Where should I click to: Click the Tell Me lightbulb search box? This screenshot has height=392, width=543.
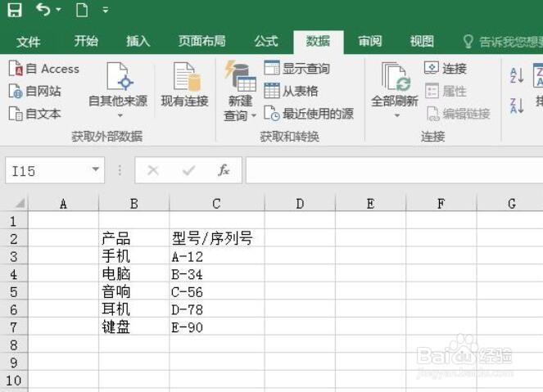[503, 42]
